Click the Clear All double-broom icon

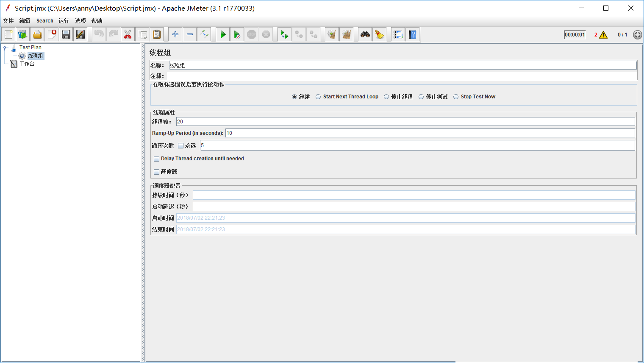coord(347,34)
